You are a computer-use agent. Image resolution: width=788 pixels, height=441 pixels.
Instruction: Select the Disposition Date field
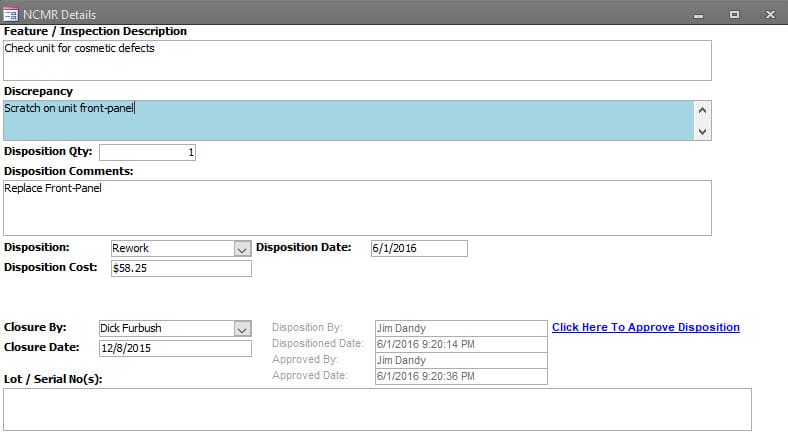[419, 248]
